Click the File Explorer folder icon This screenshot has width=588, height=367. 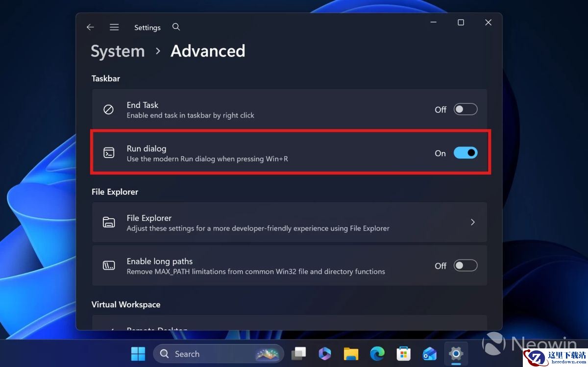[x=109, y=222]
